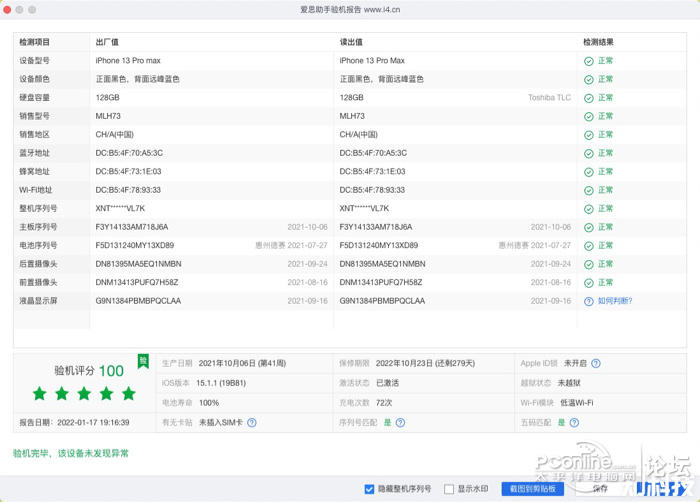Click the green check icon in 电池序列号 row
Image resolution: width=700 pixels, height=502 pixels.
tap(589, 246)
